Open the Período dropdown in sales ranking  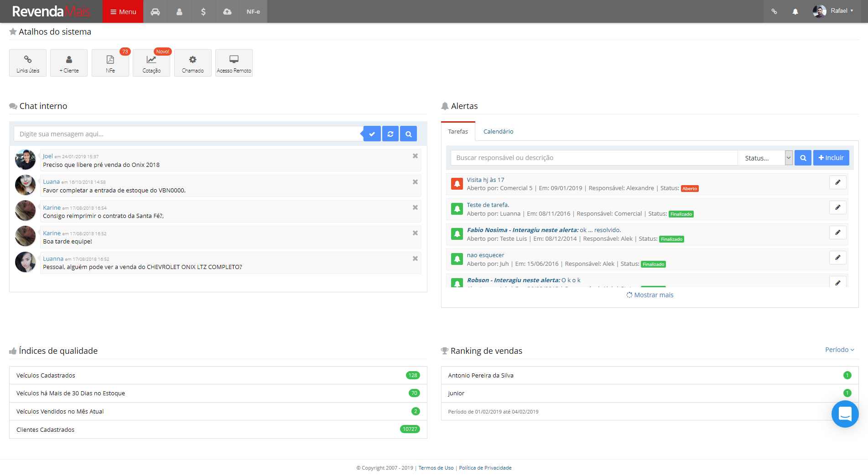pos(839,350)
